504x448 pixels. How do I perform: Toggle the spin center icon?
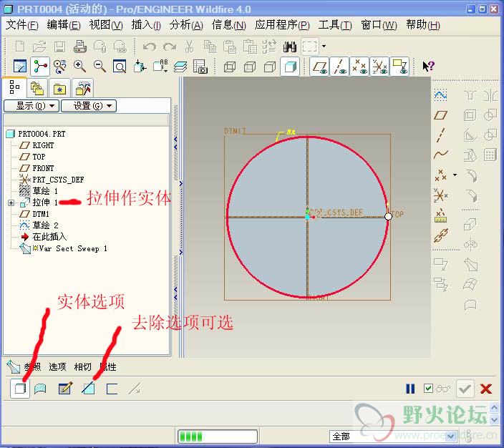click(40, 67)
